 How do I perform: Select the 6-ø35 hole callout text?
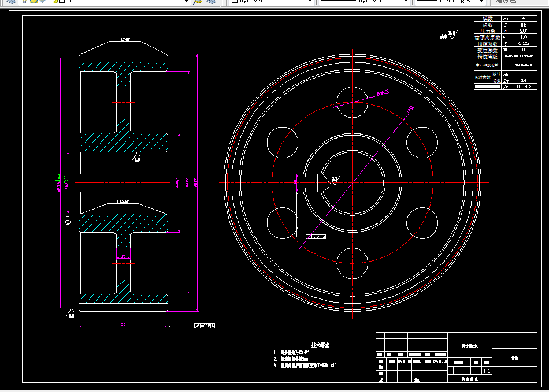pyautogui.click(x=383, y=93)
